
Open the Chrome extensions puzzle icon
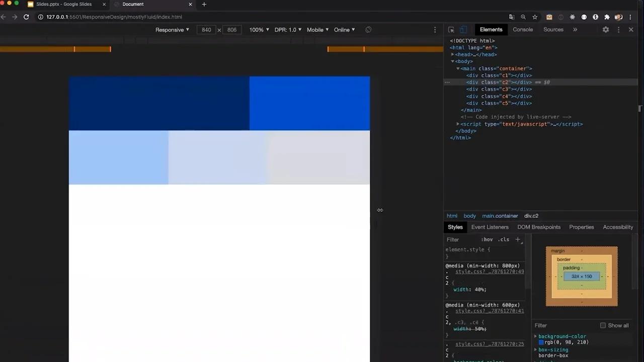(x=607, y=17)
